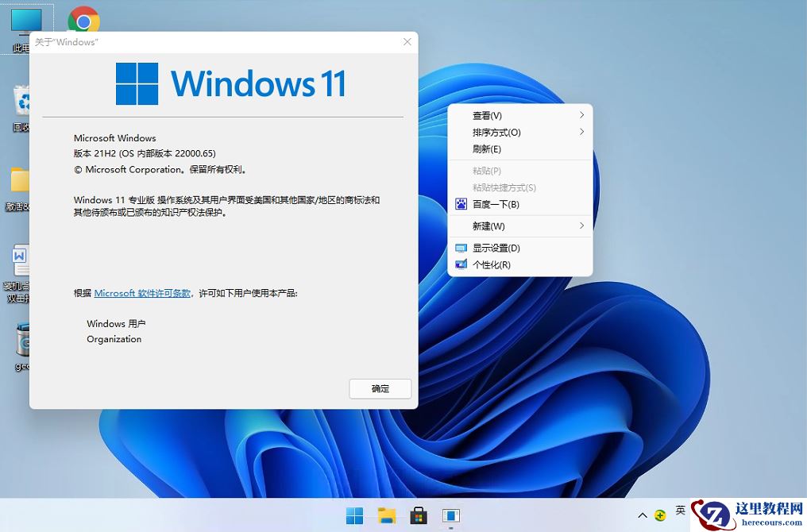Open File Explorer from the taskbar
Image resolution: width=807 pixels, height=532 pixels.
coord(385,515)
